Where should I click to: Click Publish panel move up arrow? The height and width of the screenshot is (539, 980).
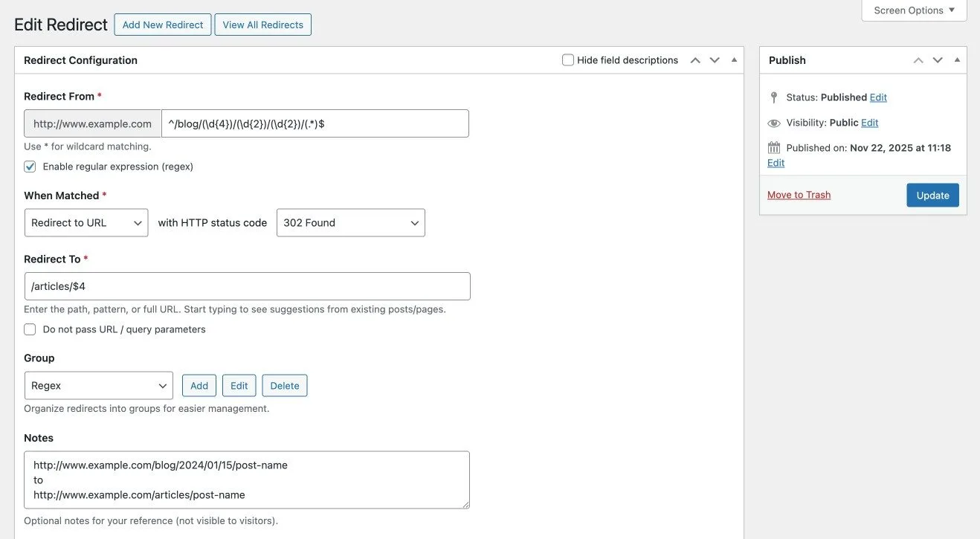[918, 60]
